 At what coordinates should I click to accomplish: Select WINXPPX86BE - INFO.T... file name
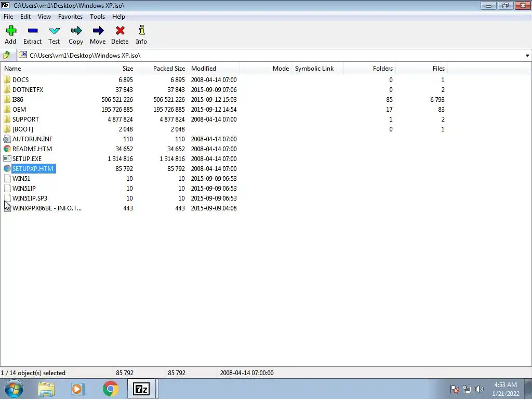pyautogui.click(x=47, y=208)
